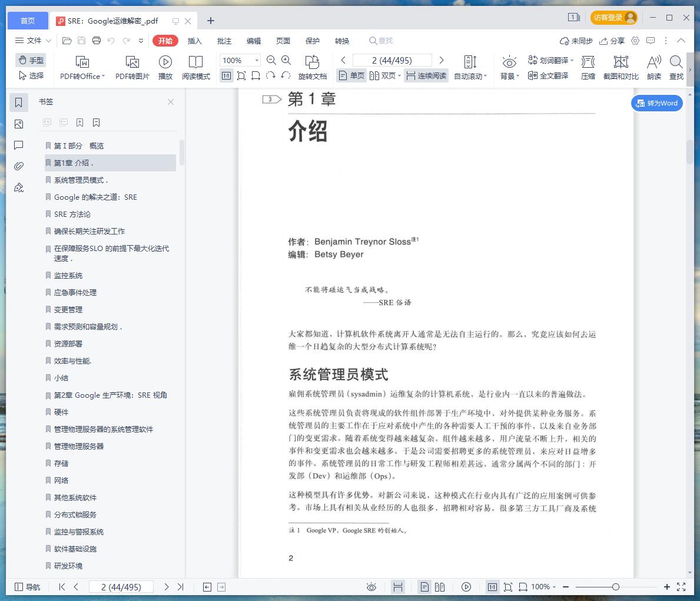Open PDF转Office dropdown arrow
The image size is (700, 601).
click(x=103, y=76)
